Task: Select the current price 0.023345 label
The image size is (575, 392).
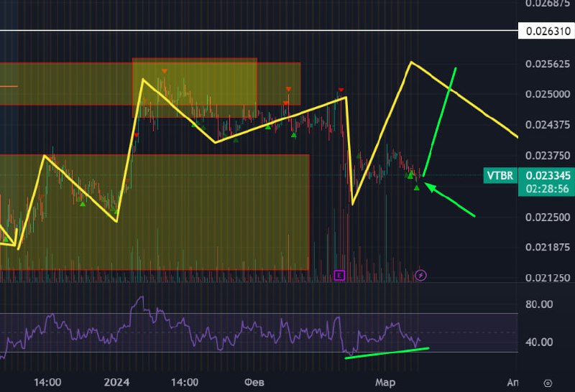Action: pos(548,175)
